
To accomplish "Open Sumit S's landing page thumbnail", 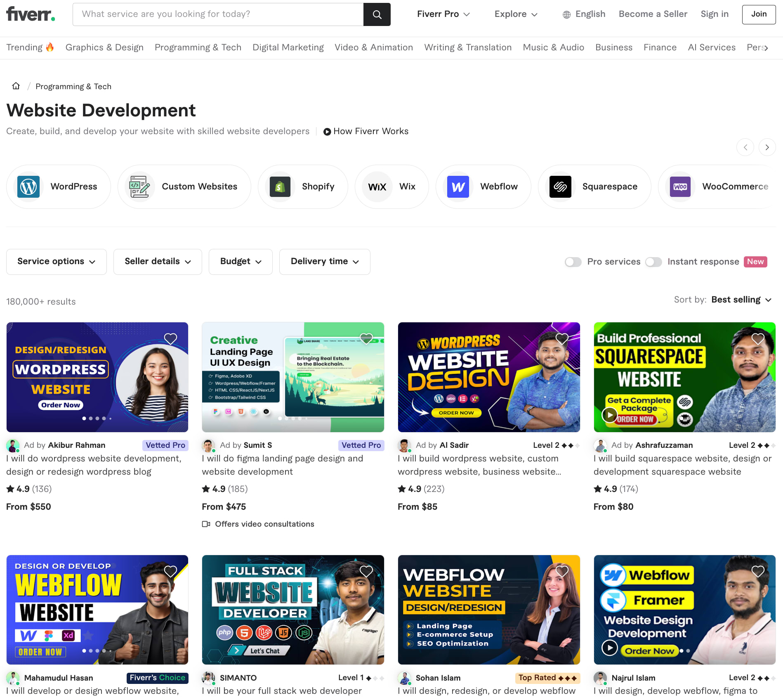I will [x=293, y=377].
